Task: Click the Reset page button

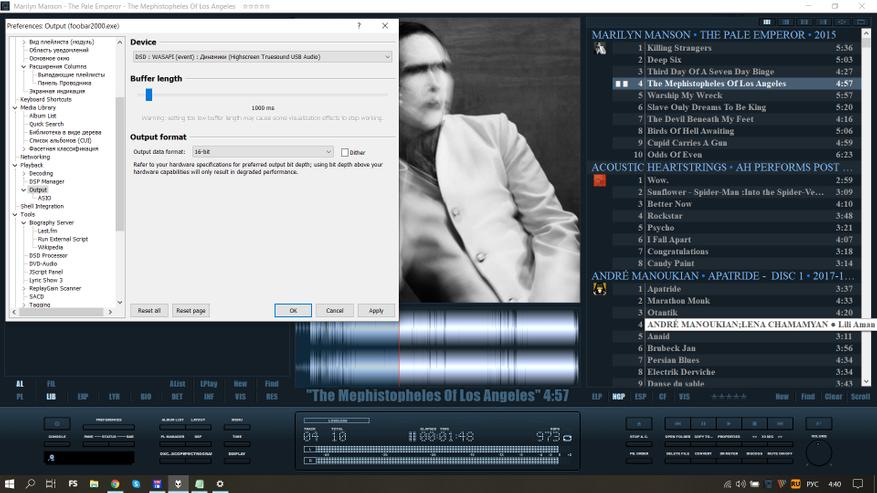Action: pyautogui.click(x=191, y=311)
